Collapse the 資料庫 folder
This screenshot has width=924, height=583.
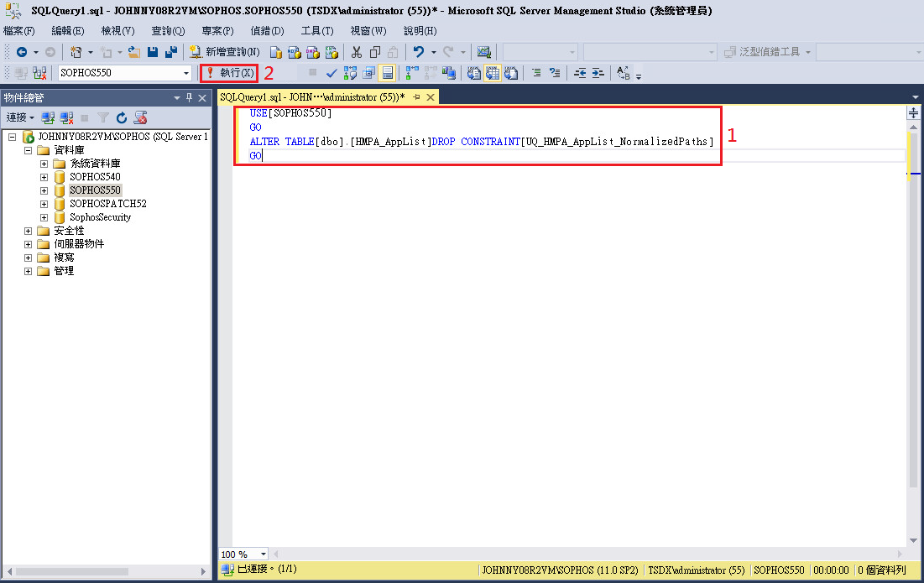click(x=28, y=150)
